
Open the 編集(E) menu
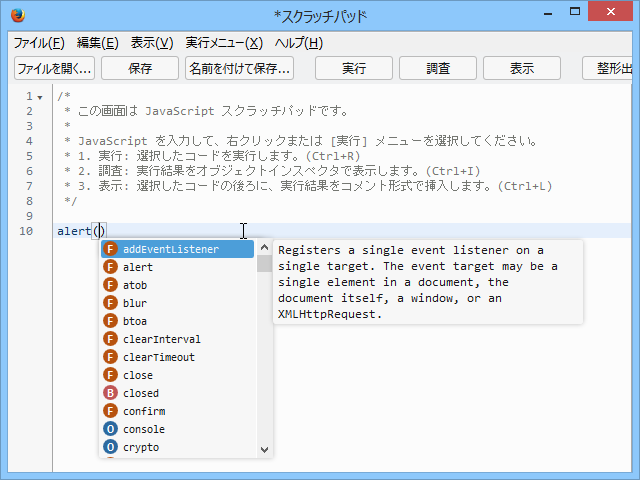click(98, 43)
